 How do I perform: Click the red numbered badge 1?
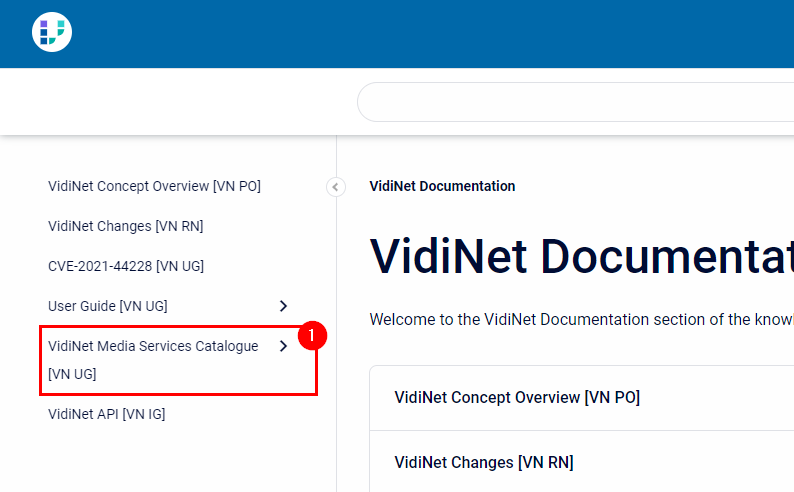pos(312,336)
